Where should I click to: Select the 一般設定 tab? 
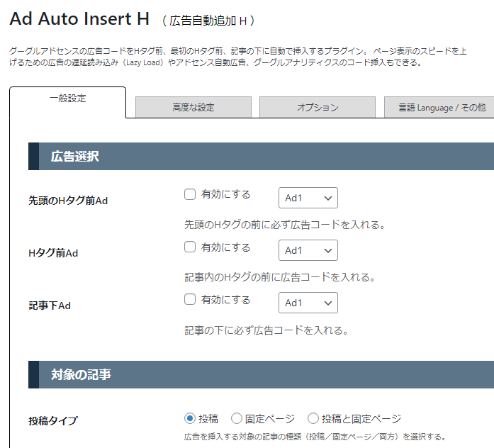pos(68,99)
